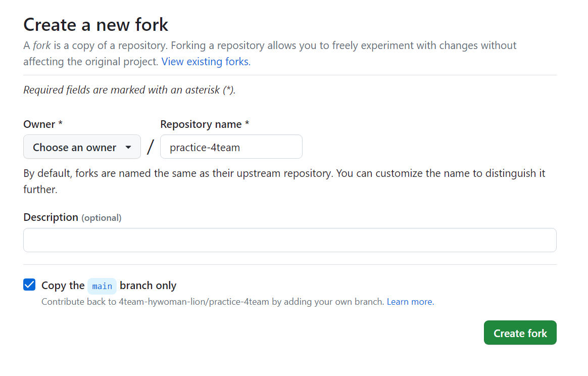The image size is (588, 376).
Task: Click the 'By default, forks are named' helper text
Action: pyautogui.click(x=284, y=181)
